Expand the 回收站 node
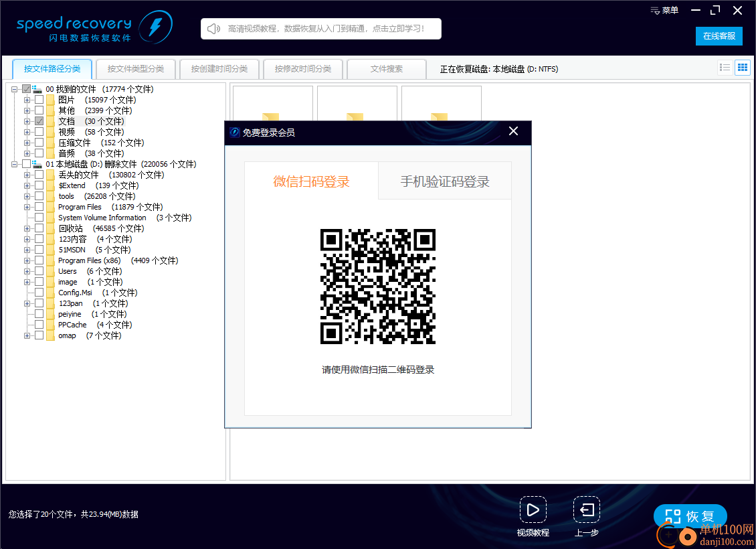Screen dimensions: 756x549 point(27,228)
